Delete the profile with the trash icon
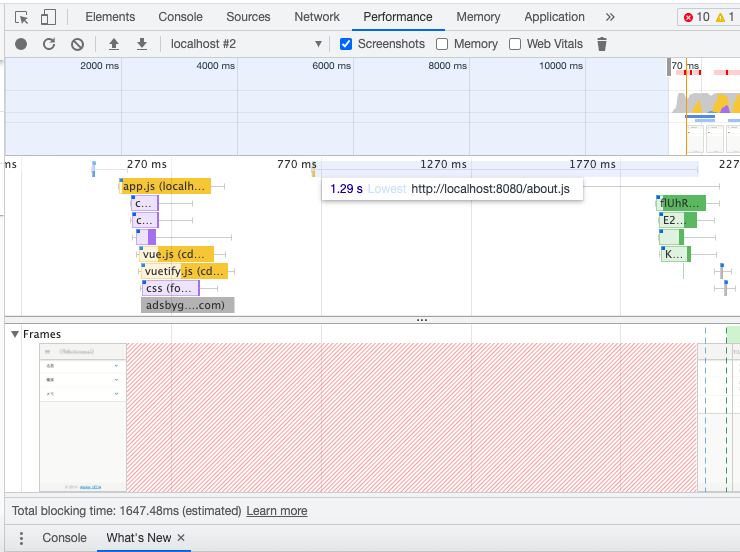Screen dimensions: 740x552 [602, 44]
